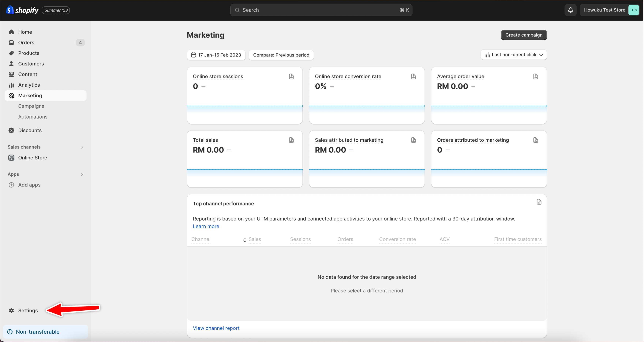Click the Settings gear icon
This screenshot has height=342, width=644.
[12, 310]
